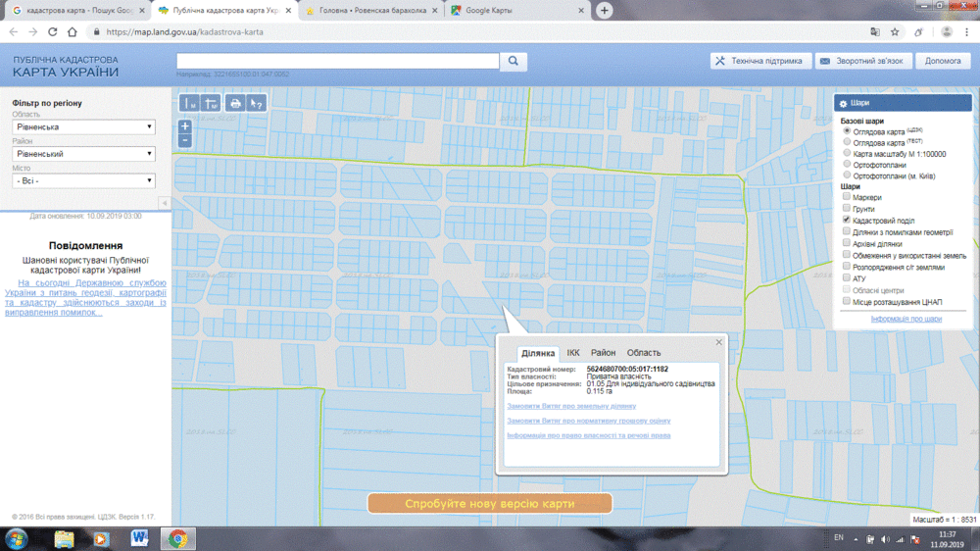The width and height of the screenshot is (980, 551).
Task: Switch to Ділянка tab in popup
Action: [537, 353]
